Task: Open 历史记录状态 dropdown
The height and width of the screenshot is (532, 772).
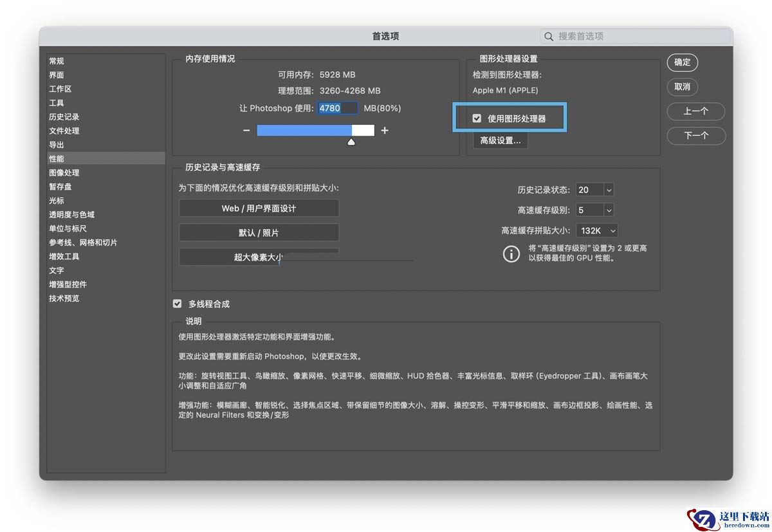Action: [609, 190]
